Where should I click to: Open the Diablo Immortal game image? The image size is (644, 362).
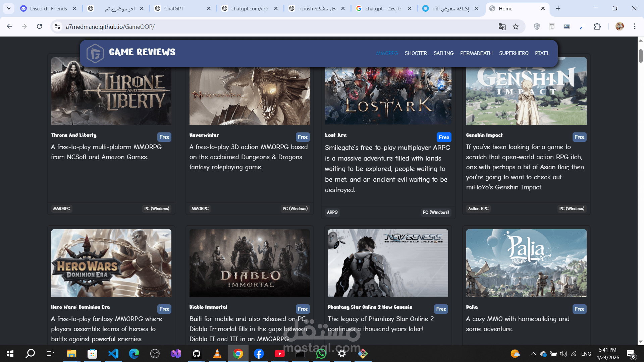click(250, 263)
